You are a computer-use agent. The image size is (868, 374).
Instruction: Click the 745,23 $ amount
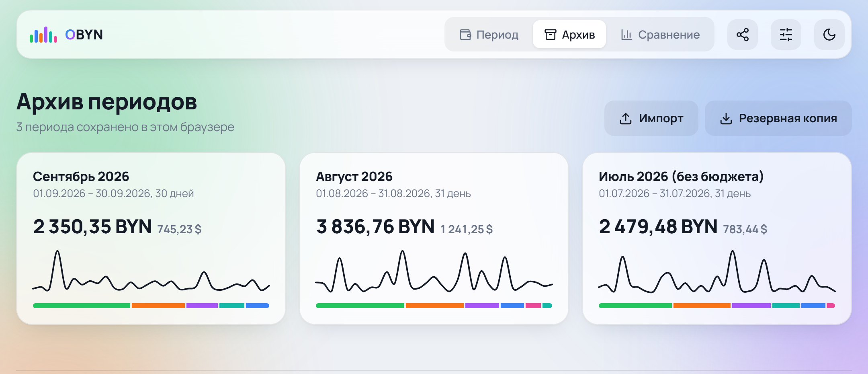coord(179,229)
